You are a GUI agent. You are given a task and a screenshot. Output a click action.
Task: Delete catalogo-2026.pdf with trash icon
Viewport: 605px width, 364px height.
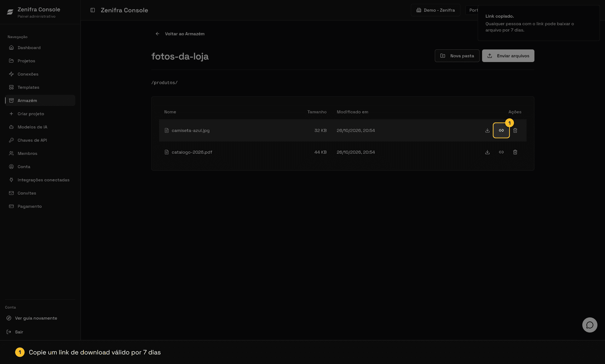[x=515, y=152]
